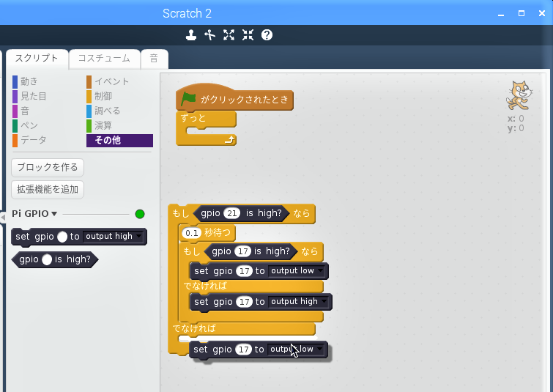Click the 17 field in the set gpio to output high block
The width and height of the screenshot is (553, 392).
click(x=244, y=302)
